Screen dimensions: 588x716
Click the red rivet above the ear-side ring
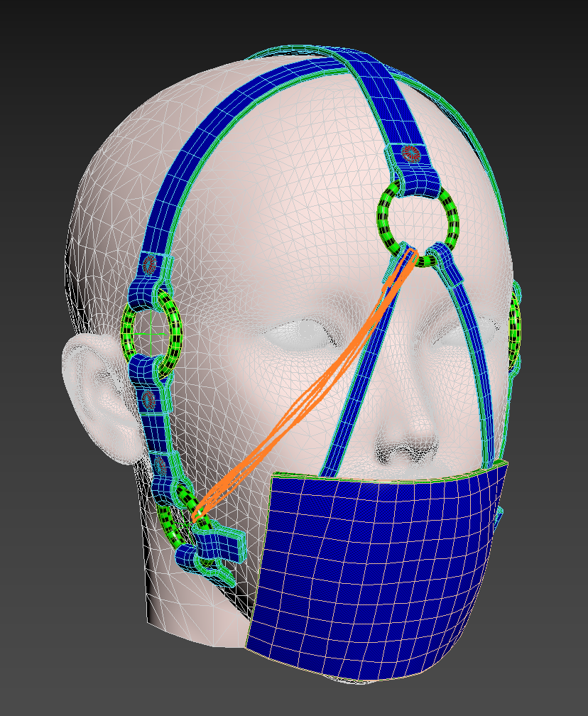[149, 264]
